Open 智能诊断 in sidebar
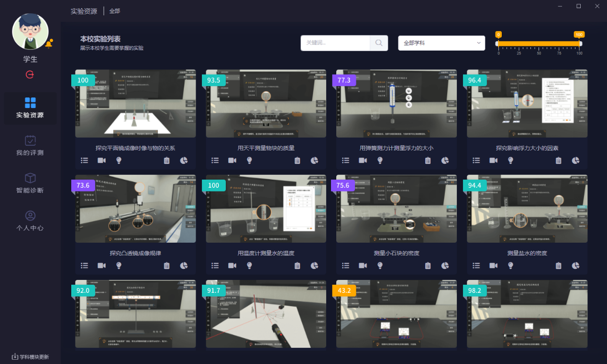 [x=30, y=183]
